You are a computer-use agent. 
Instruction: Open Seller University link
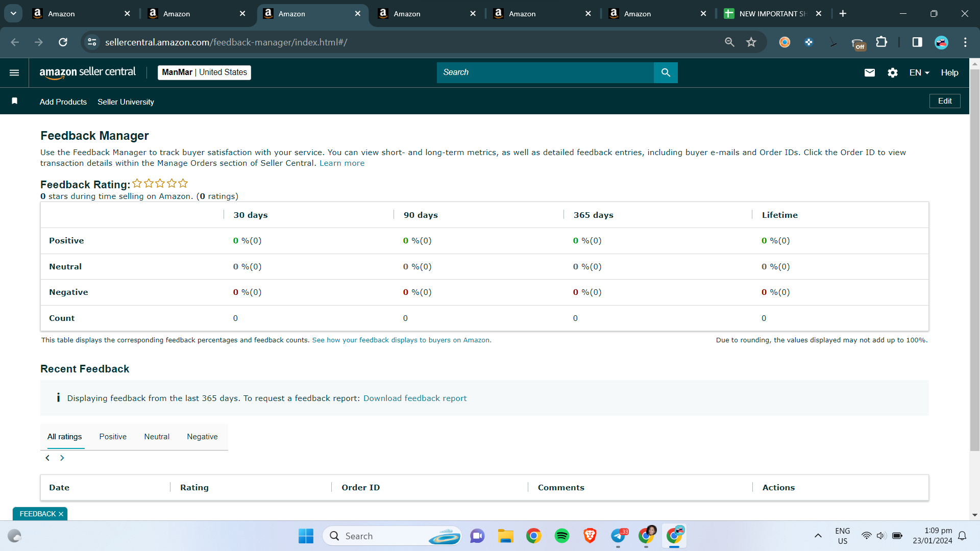pyautogui.click(x=126, y=102)
